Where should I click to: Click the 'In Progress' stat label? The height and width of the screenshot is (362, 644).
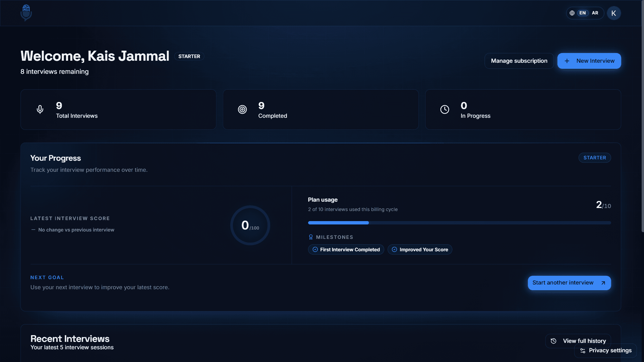pos(476,116)
